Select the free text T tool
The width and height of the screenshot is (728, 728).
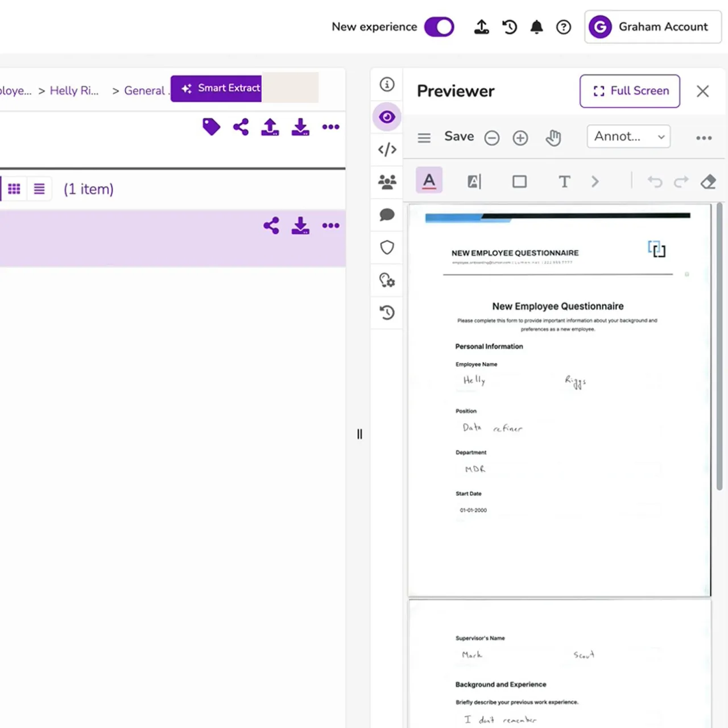point(564,181)
